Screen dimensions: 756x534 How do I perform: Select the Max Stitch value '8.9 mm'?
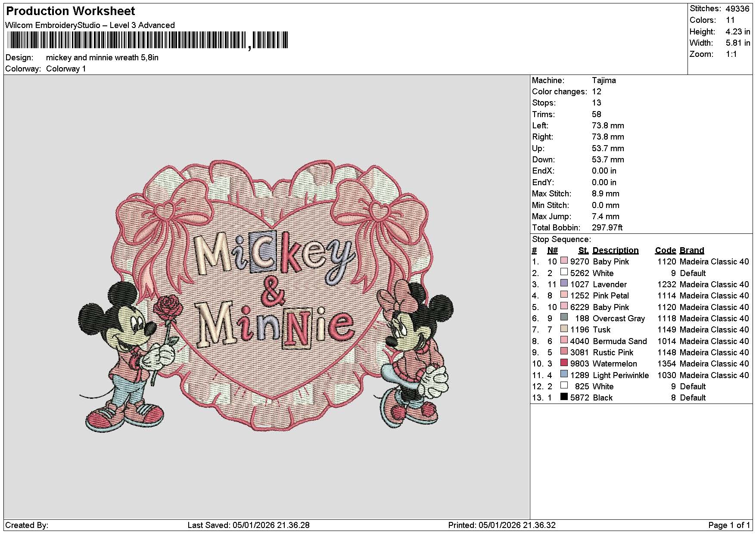point(606,193)
